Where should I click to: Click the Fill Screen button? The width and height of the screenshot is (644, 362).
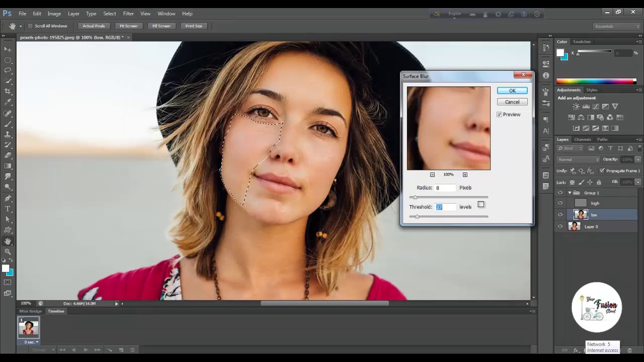(x=161, y=26)
